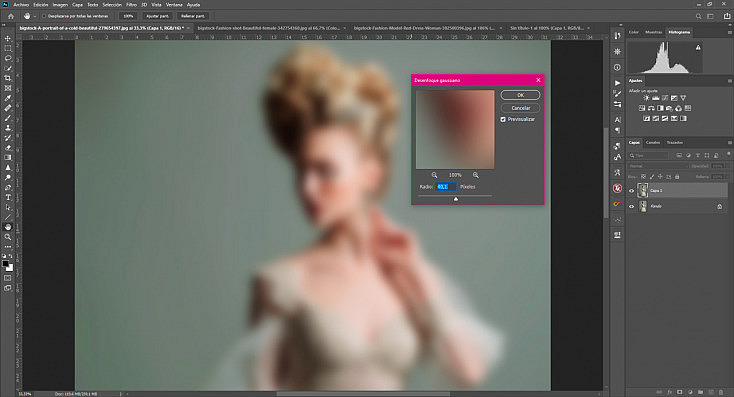Image resolution: width=734 pixels, height=397 pixels.
Task: Toggle 'Desplazarse por todas las ventanas' checkbox
Action: (x=44, y=16)
